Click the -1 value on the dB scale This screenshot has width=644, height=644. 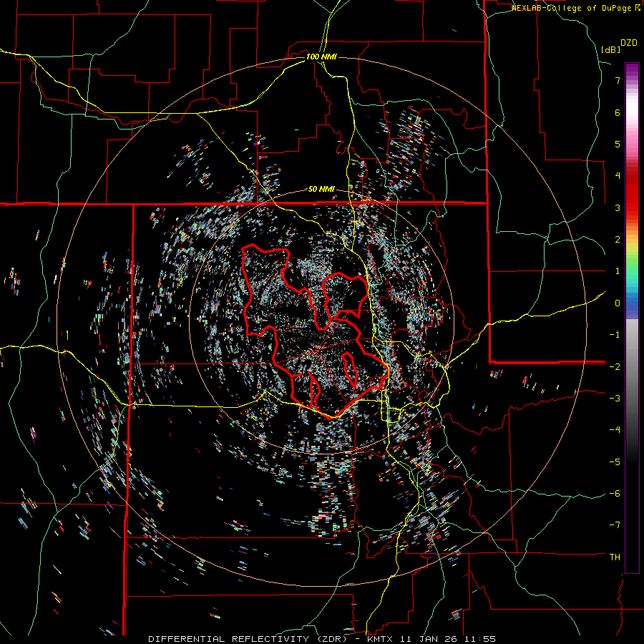point(615,335)
